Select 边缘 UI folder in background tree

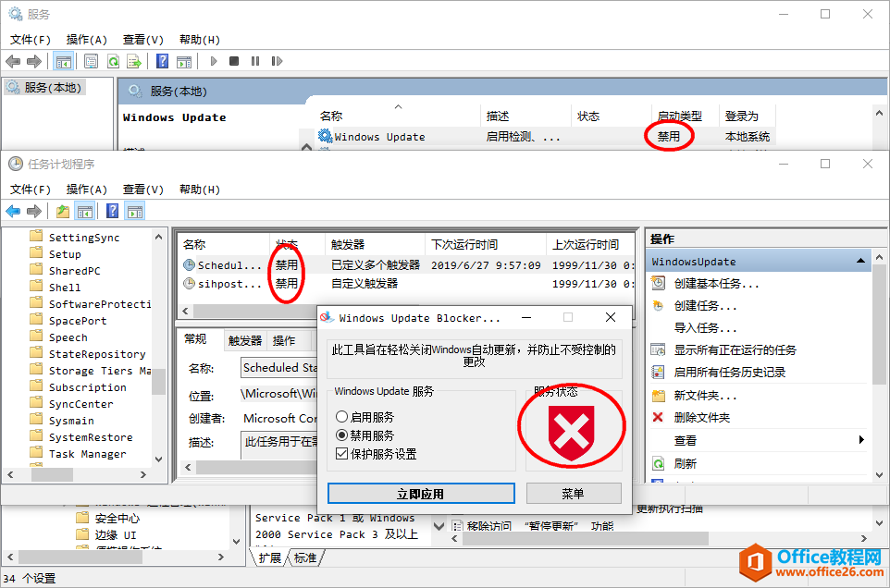pos(116,534)
